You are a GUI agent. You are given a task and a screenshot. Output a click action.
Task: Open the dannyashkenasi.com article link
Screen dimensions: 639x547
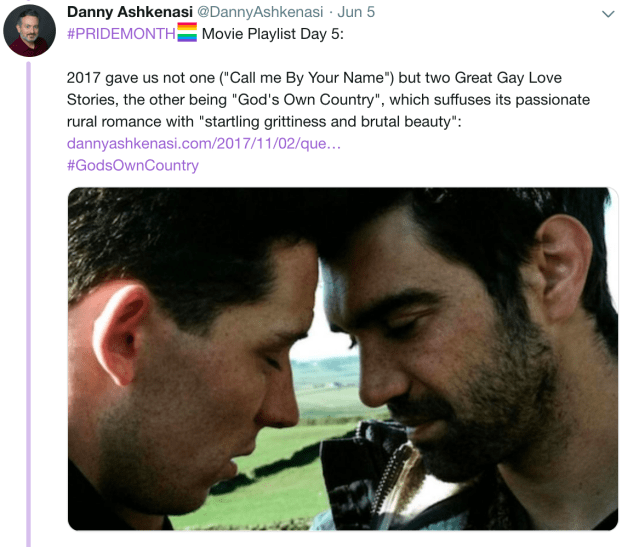(x=204, y=143)
